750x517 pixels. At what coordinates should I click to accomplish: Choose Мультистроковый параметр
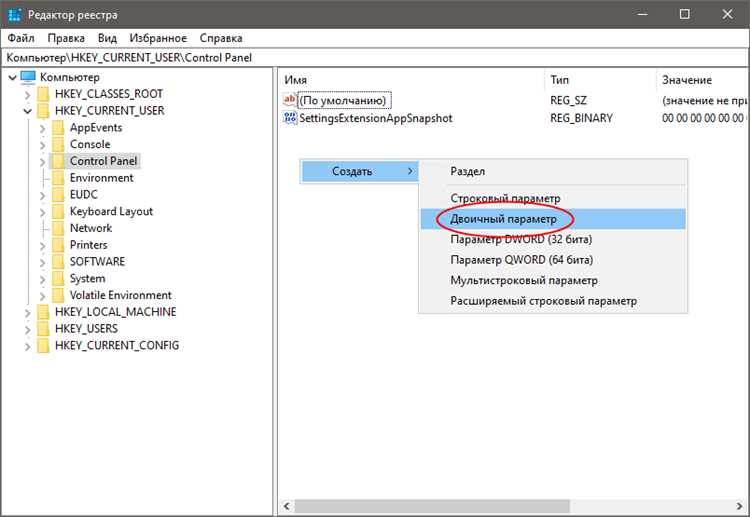[553, 280]
